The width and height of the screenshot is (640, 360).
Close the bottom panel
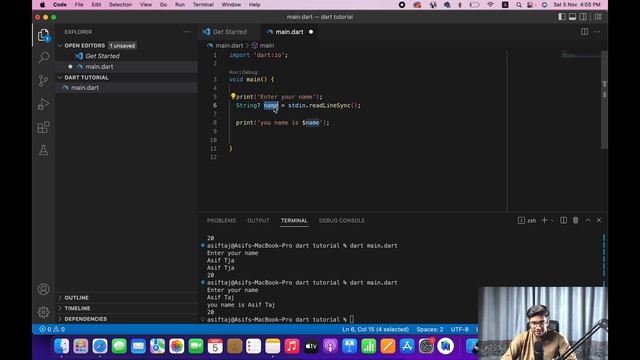(599, 220)
